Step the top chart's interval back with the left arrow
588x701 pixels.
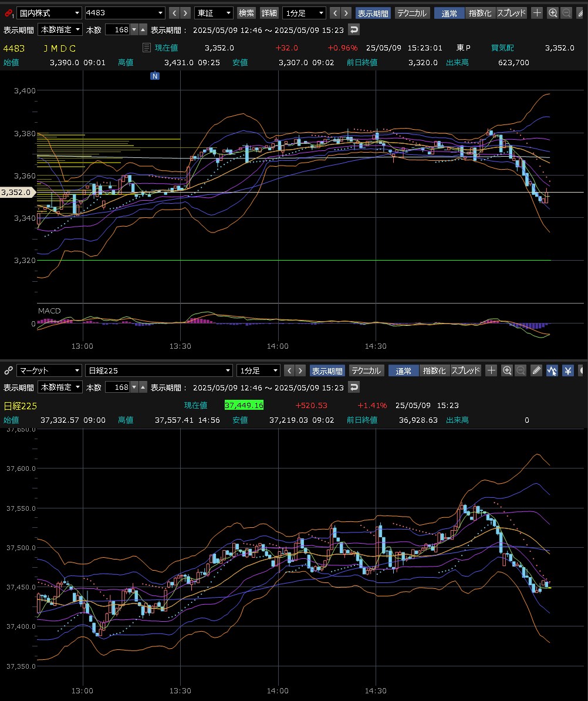coord(335,13)
